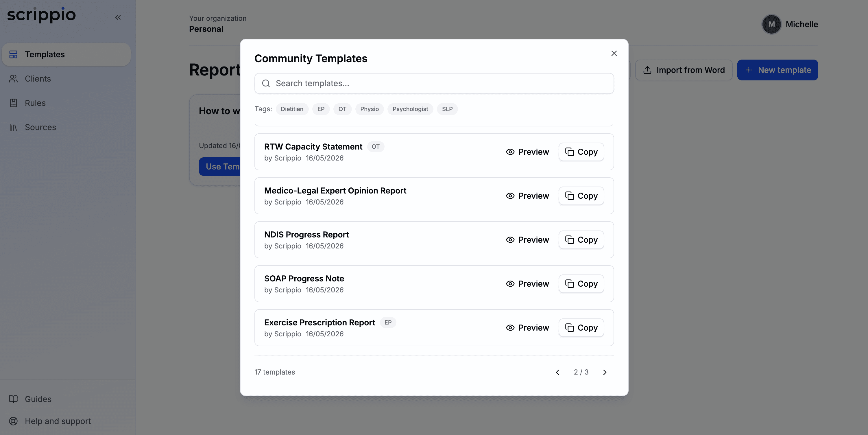The width and height of the screenshot is (868, 435).
Task: Open Help and support
Action: (66, 421)
